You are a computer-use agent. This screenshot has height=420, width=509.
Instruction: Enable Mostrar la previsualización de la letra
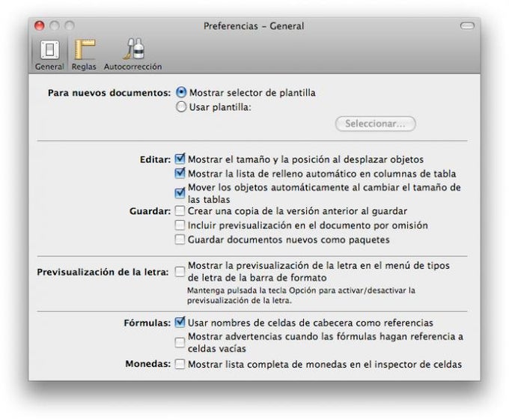tap(180, 272)
